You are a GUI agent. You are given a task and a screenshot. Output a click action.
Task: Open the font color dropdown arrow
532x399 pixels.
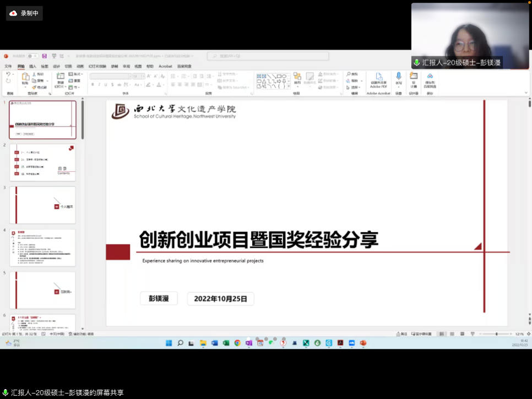[x=163, y=85]
